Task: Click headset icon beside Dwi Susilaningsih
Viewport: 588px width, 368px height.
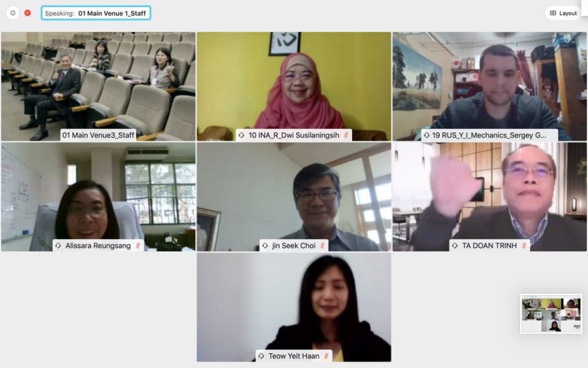Action: pyautogui.click(x=242, y=135)
